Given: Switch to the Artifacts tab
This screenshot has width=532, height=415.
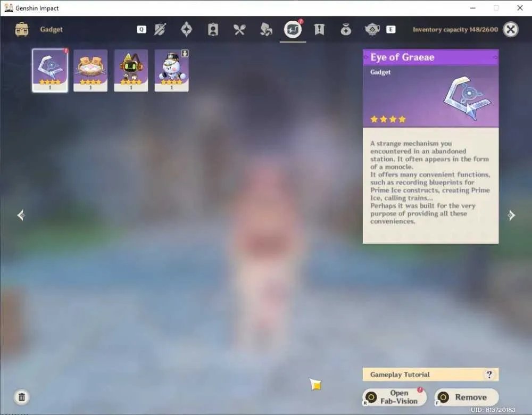Looking at the screenshot, I should pos(186,29).
